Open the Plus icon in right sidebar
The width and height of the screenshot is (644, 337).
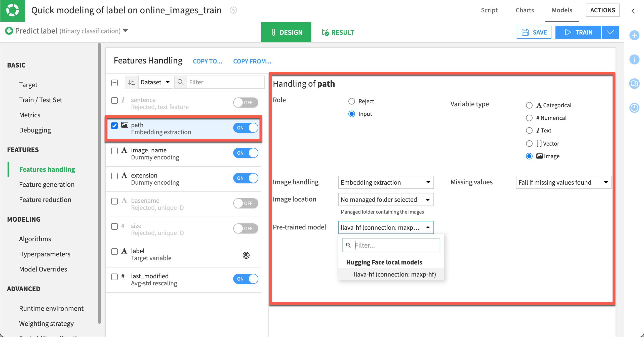coord(634,35)
